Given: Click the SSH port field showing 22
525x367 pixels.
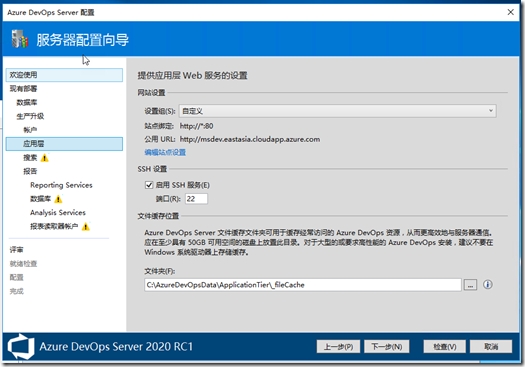Looking at the screenshot, I should 196,199.
